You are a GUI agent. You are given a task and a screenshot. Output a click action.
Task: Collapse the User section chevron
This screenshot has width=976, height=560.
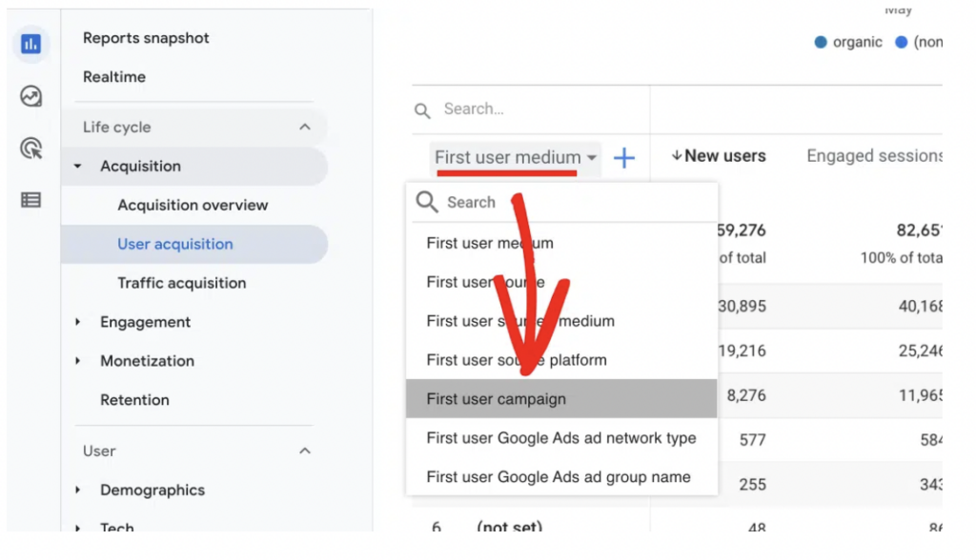pos(304,450)
